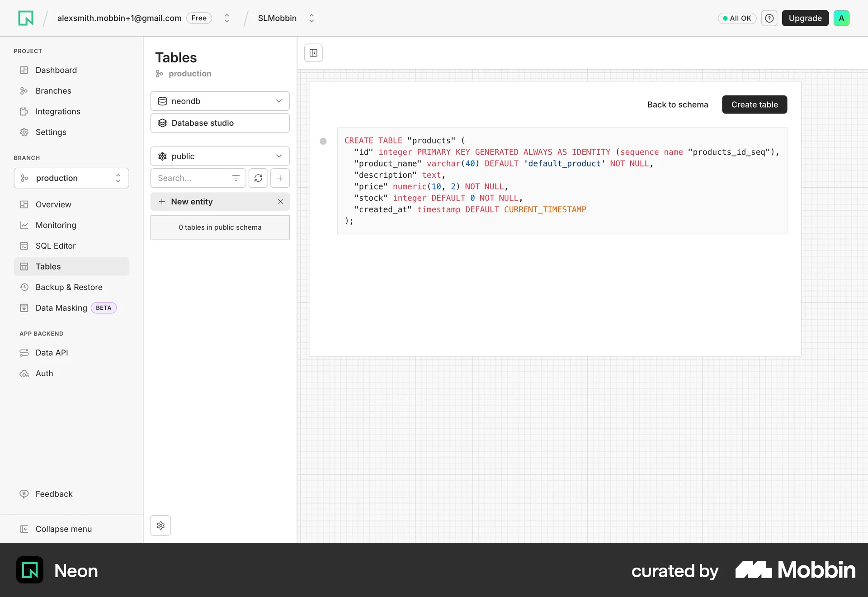Open Integrations page

71,112
